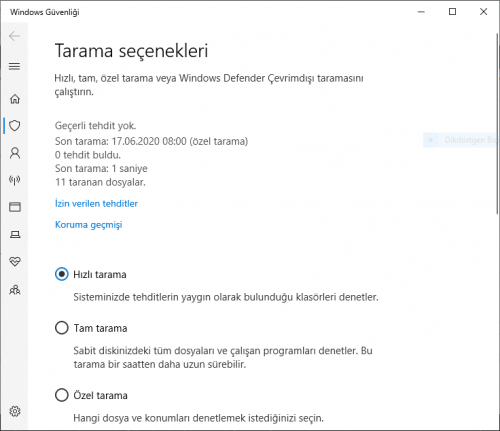Open Device security laptop icon
This screenshot has height=431, width=500.
pyautogui.click(x=15, y=235)
